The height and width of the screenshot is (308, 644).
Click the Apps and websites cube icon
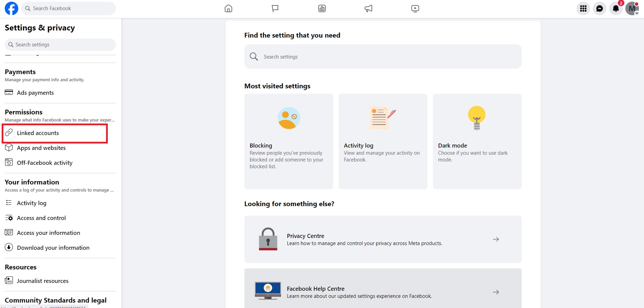9,148
